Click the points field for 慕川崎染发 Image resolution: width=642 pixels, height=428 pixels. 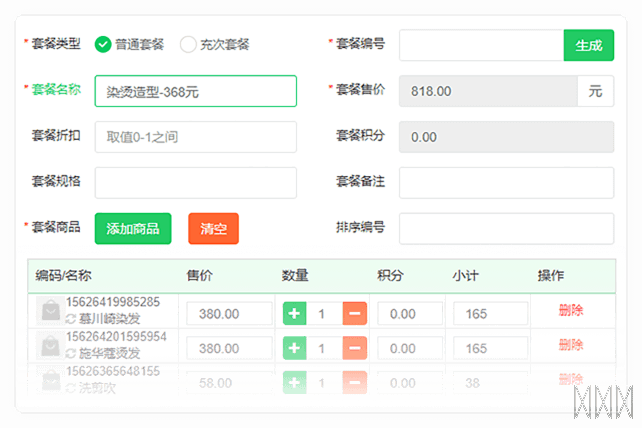pyautogui.click(x=410, y=314)
